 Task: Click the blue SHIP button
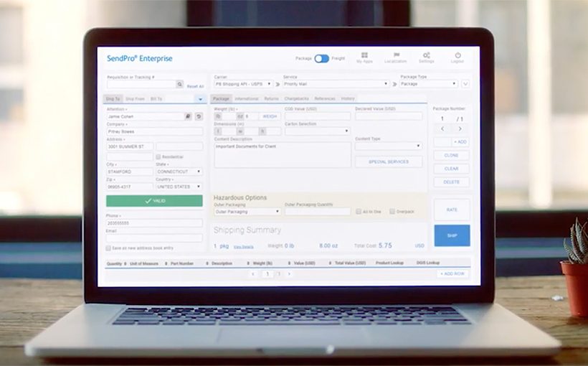[x=452, y=235]
